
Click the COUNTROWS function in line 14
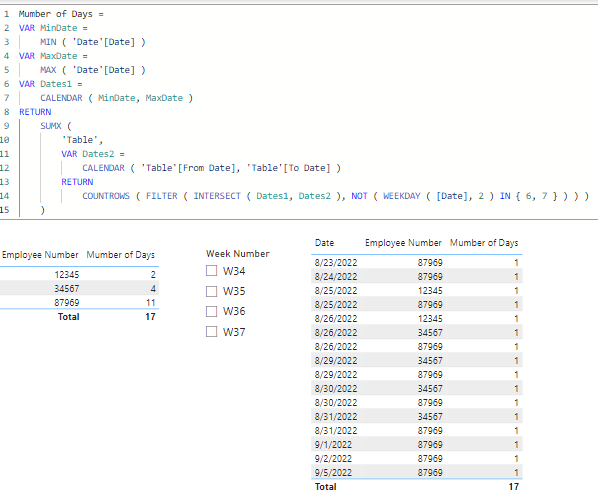coord(106,196)
